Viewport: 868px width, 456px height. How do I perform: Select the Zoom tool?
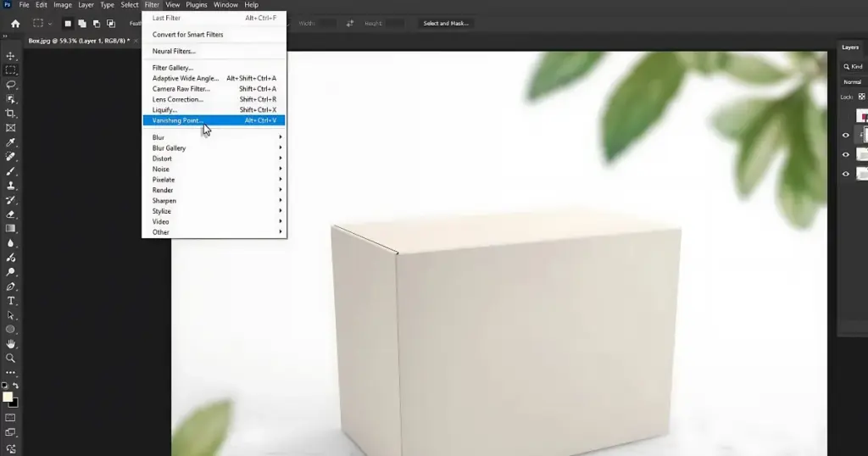click(x=11, y=359)
